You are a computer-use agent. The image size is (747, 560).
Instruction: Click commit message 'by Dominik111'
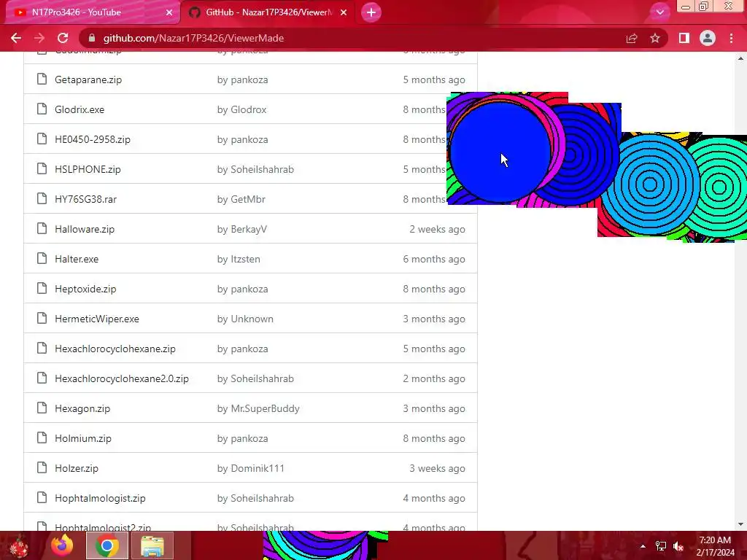pos(251,469)
